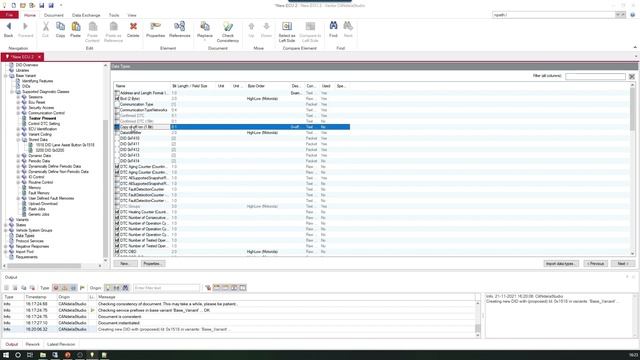Click the Cortana search circle in taskbar
Screen dimensions: 640x360
18,355
